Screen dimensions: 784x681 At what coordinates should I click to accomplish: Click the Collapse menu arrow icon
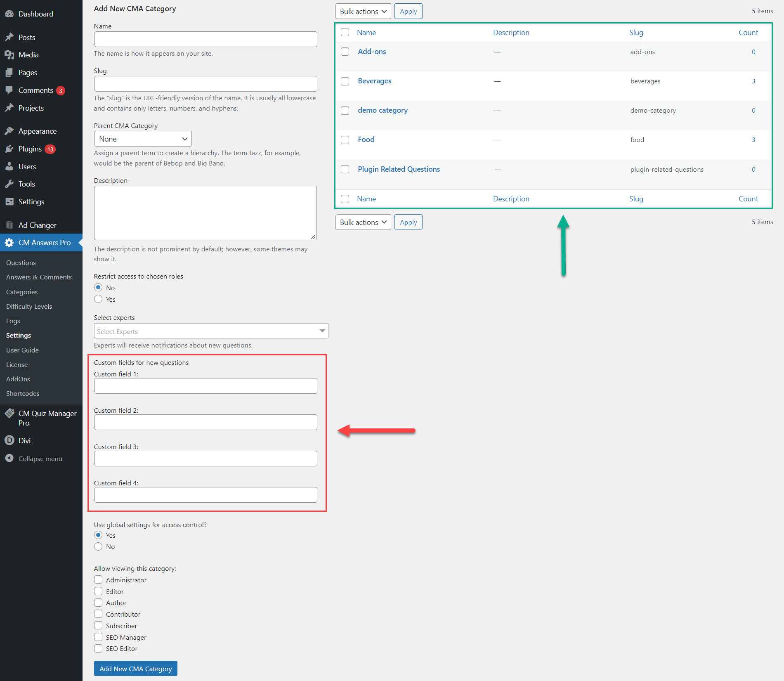pyautogui.click(x=9, y=458)
